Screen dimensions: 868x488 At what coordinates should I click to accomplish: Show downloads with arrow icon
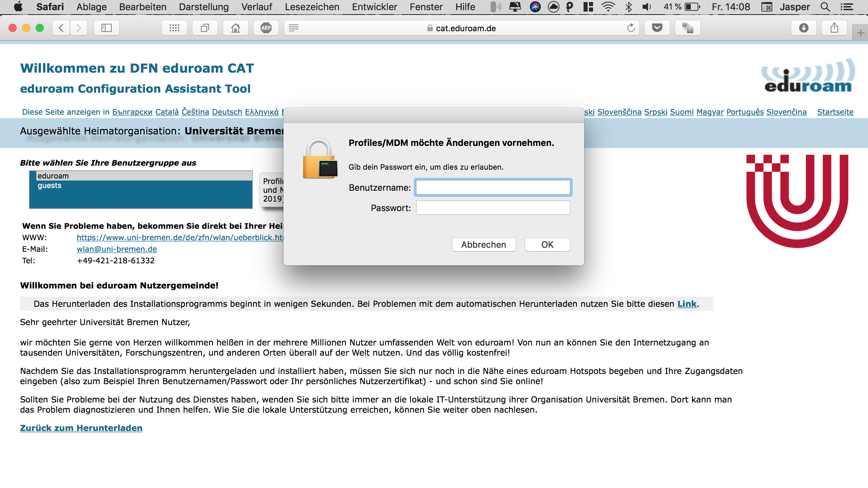tap(804, 28)
